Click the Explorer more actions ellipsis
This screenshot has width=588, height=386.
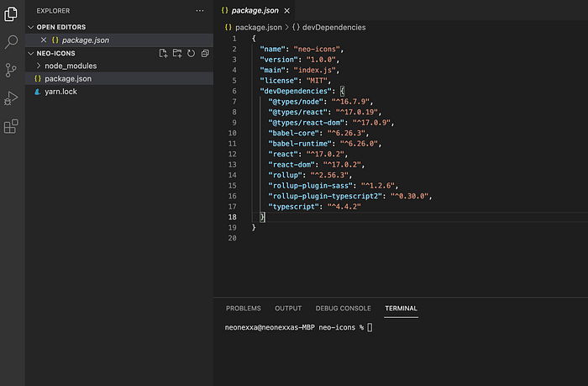(200, 11)
